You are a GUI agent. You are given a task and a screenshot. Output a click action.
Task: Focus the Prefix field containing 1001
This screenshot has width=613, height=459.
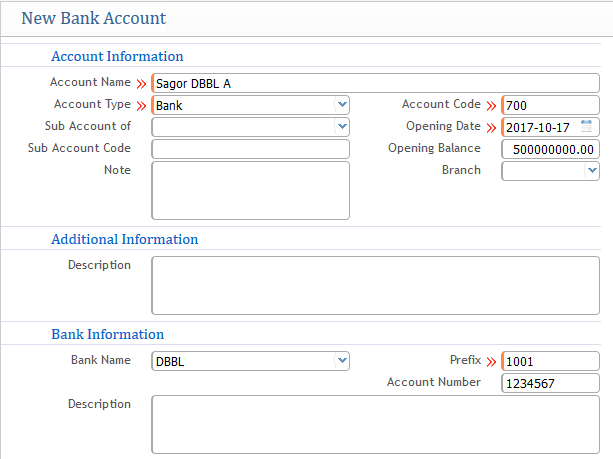(550, 361)
